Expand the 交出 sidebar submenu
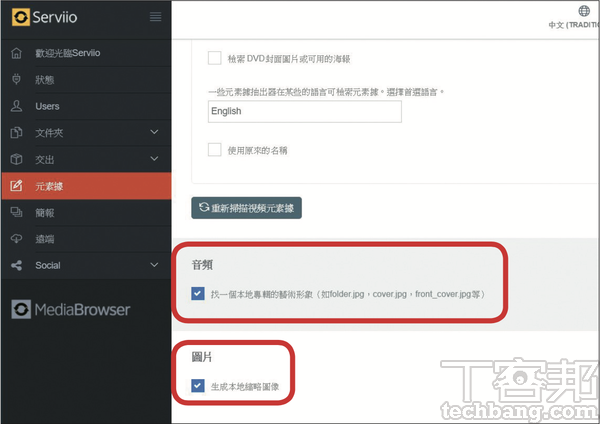 [x=154, y=159]
